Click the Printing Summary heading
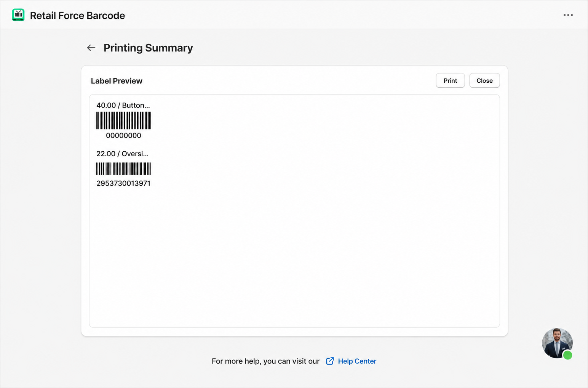 (x=148, y=48)
